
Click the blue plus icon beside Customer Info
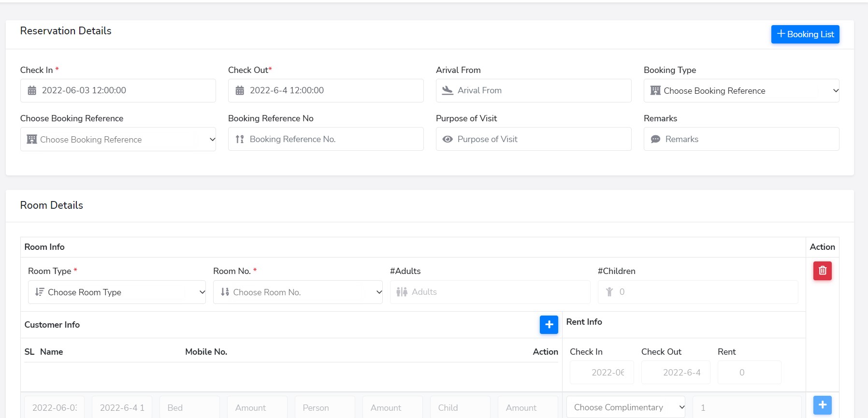549,325
